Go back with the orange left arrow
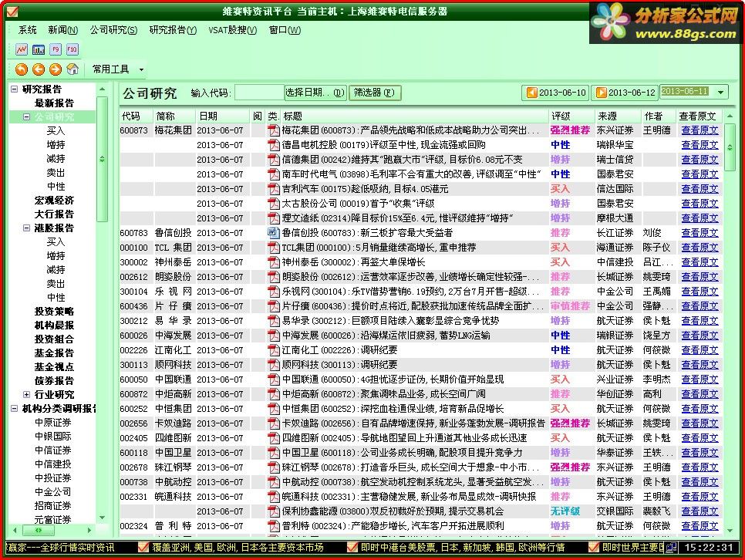 click(39, 69)
